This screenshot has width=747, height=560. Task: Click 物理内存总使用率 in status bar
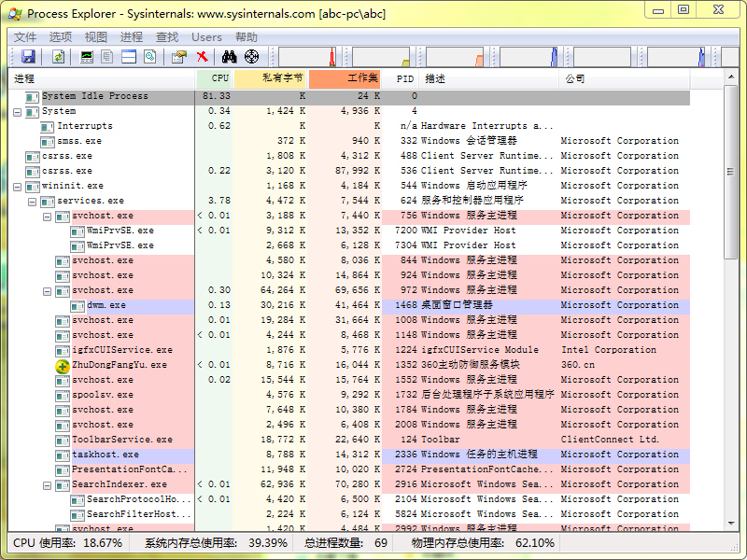pos(483,543)
